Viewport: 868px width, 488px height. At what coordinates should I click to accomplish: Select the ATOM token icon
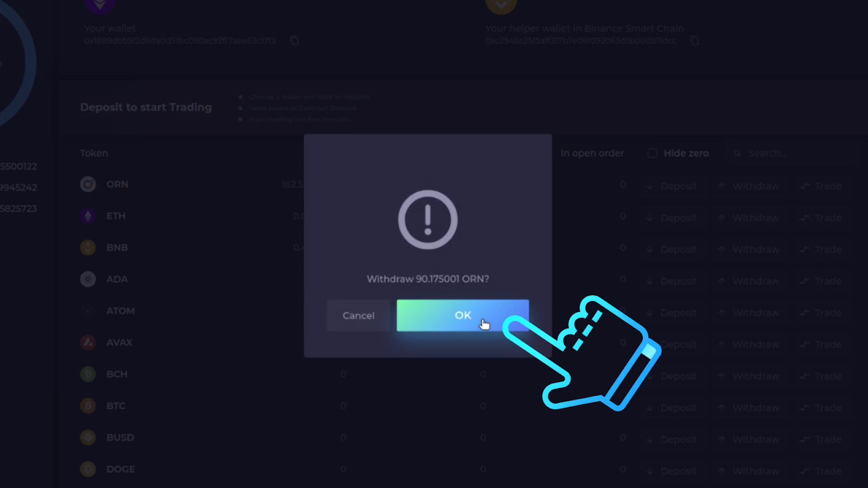(x=88, y=311)
